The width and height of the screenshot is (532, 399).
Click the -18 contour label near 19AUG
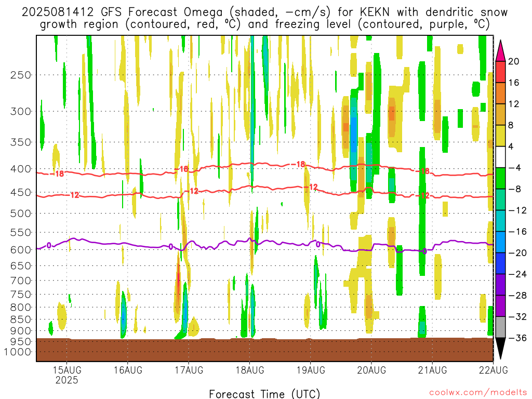point(299,164)
